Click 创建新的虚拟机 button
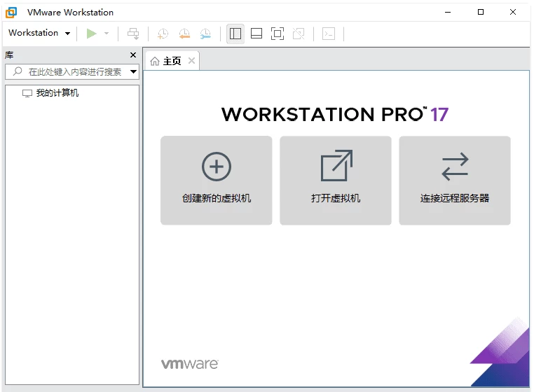This screenshot has height=392, width=534. (x=216, y=180)
